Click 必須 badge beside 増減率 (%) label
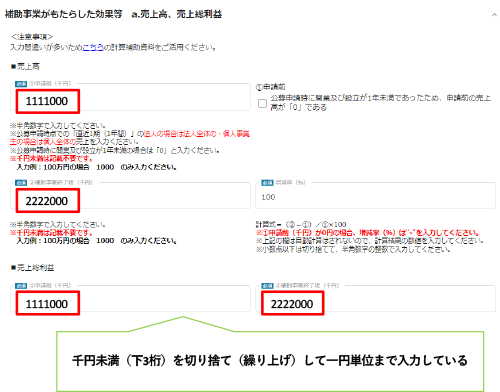The height and width of the screenshot is (392, 500). [x=267, y=183]
